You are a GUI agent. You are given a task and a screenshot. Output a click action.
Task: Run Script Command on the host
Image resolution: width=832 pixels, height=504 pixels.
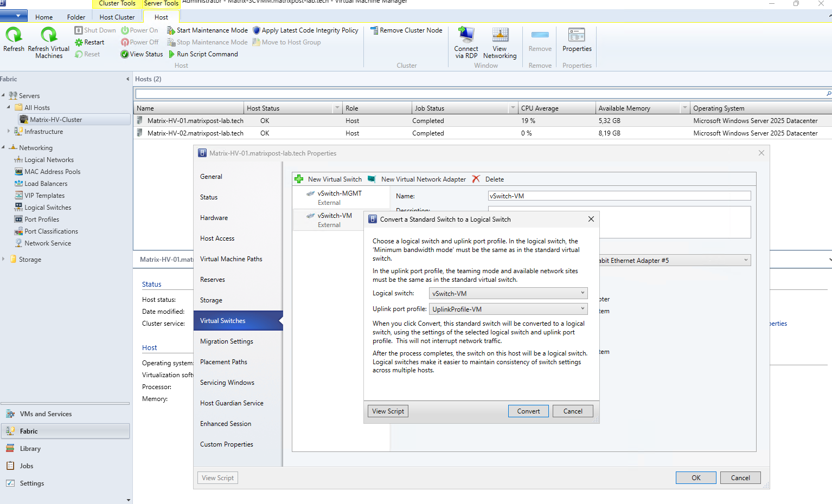click(x=203, y=54)
